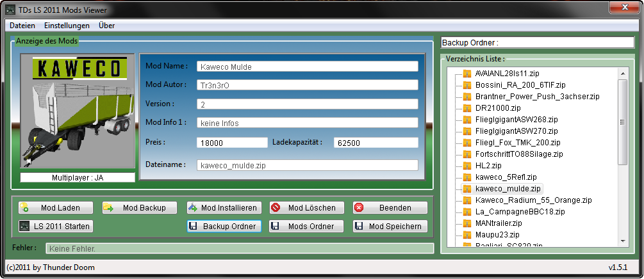Click the zip icon beside FlieglgigantASW268.zip

coord(467,120)
